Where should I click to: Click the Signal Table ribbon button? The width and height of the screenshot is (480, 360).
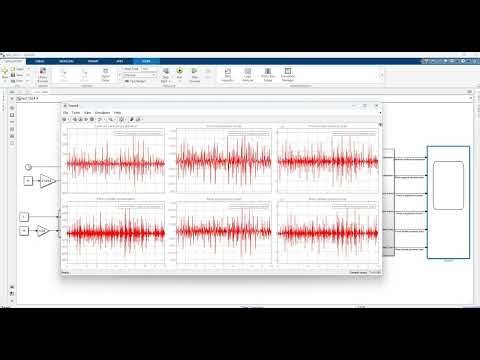(x=105, y=75)
